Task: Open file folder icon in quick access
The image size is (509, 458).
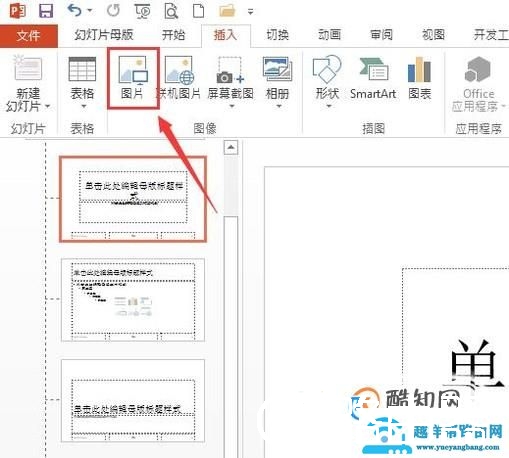Action: tap(227, 11)
